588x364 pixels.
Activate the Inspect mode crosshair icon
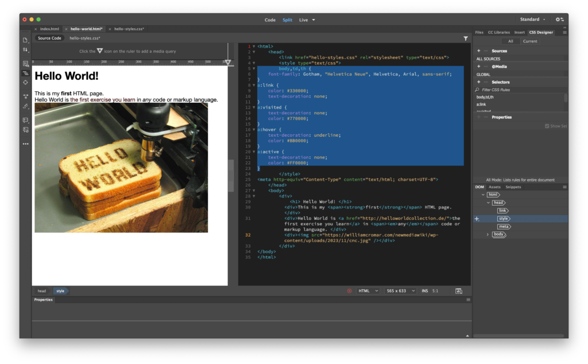(x=25, y=83)
